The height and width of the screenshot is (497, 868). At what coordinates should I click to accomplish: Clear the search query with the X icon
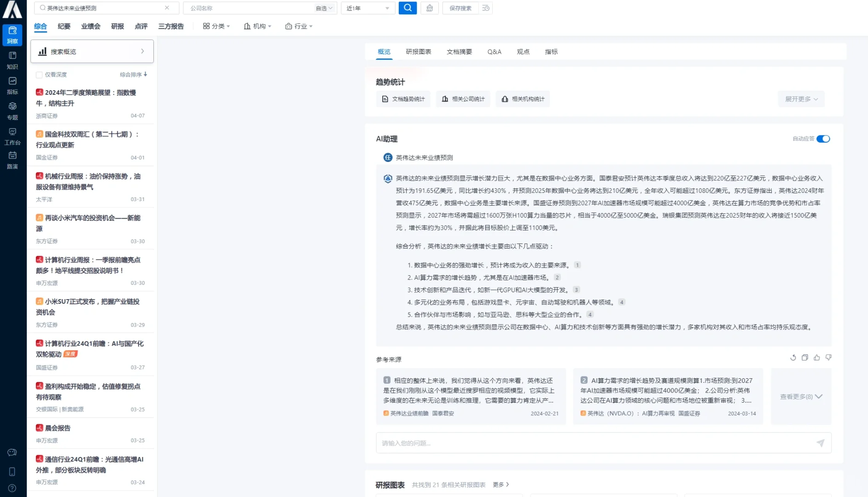click(x=167, y=8)
